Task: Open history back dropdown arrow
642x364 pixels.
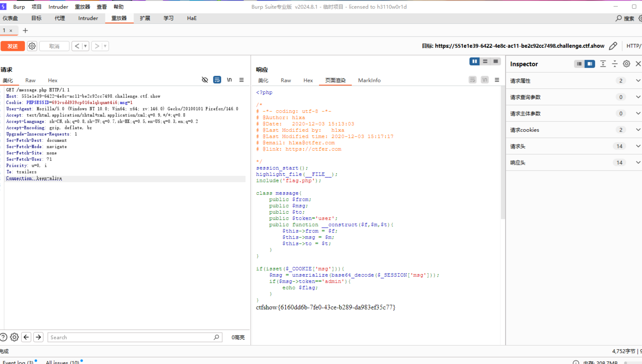Action: click(x=85, y=46)
